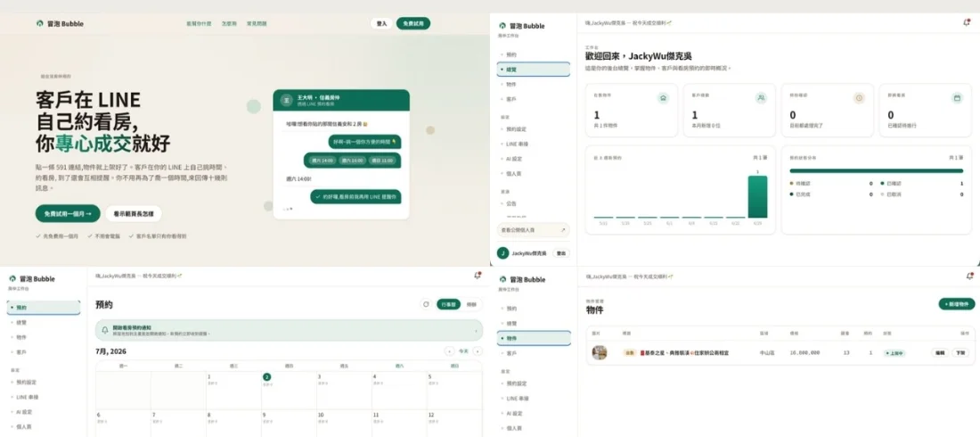Screen dimensions: 980x437
Task: Open notifications bell in the 物件 list window
Action: click(969, 276)
